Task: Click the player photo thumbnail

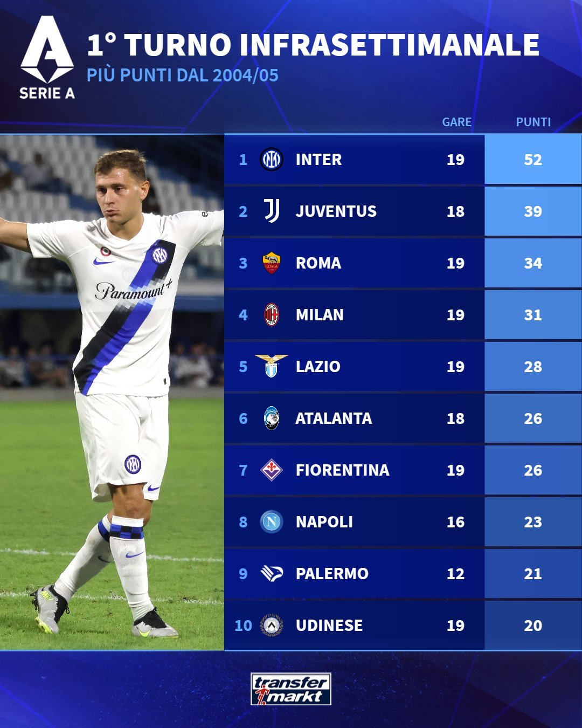Action: pos(112,393)
